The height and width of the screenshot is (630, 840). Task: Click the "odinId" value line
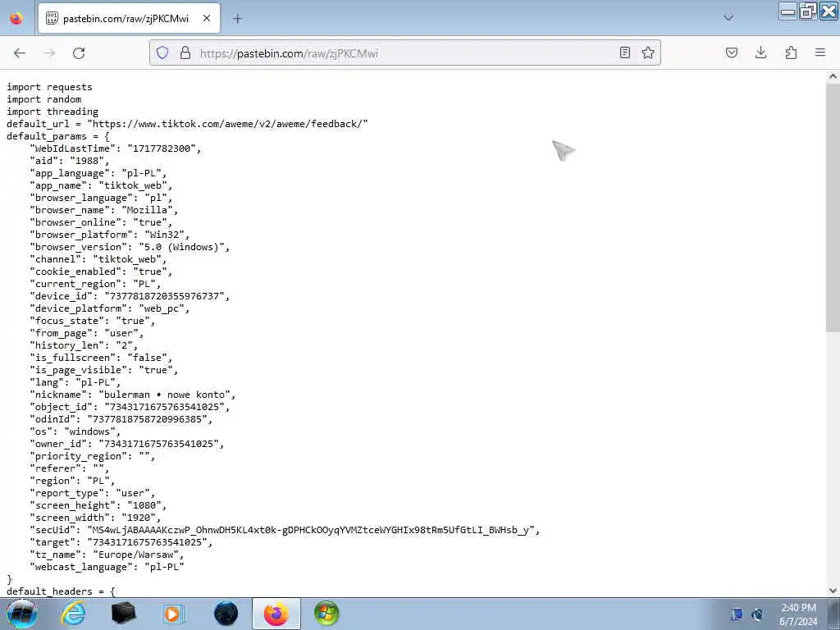pyautogui.click(x=121, y=419)
